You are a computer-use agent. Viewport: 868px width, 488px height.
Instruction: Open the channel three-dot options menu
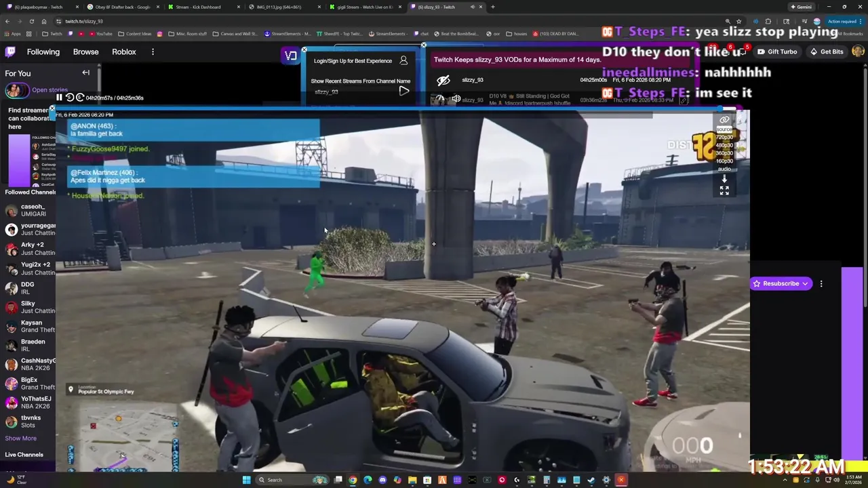(x=821, y=283)
